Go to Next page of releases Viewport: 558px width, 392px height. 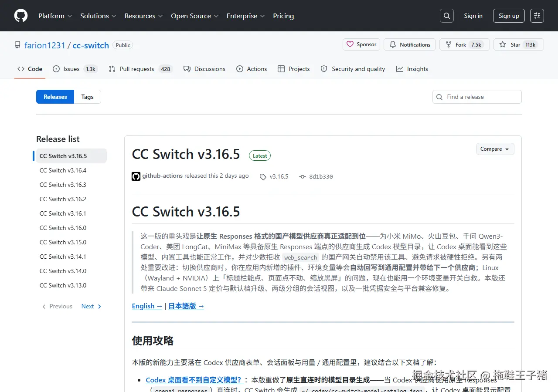(x=92, y=306)
